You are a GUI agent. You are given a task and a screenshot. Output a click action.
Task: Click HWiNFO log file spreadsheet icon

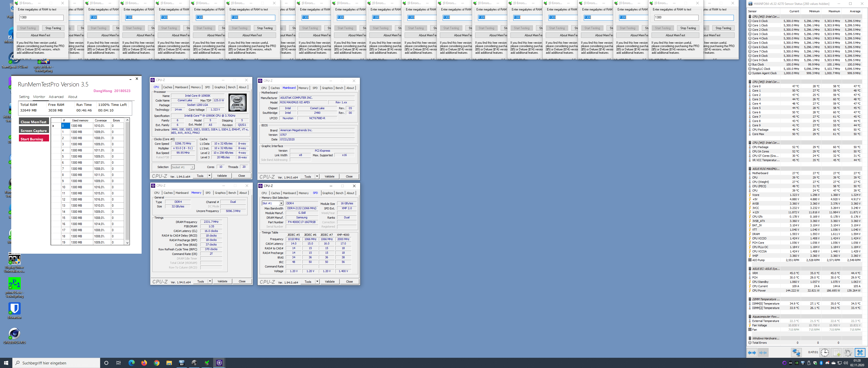836,352
